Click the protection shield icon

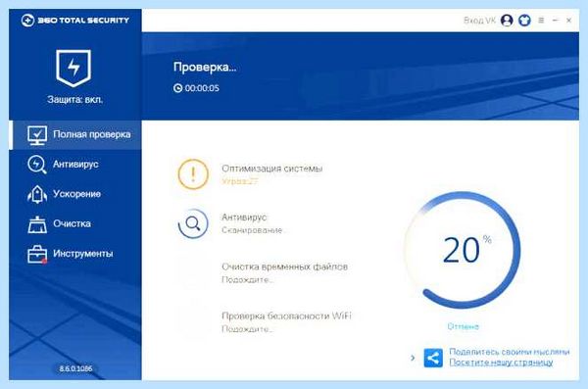pos(73,68)
